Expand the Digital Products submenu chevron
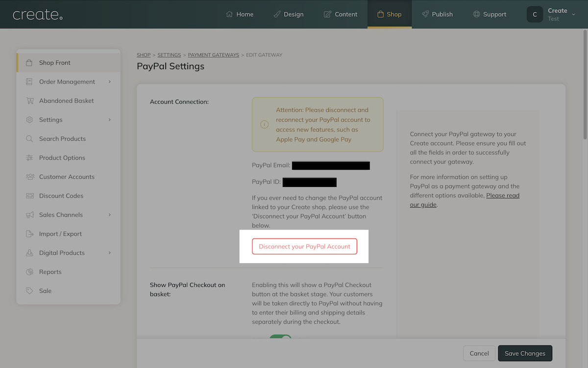 tap(110, 253)
